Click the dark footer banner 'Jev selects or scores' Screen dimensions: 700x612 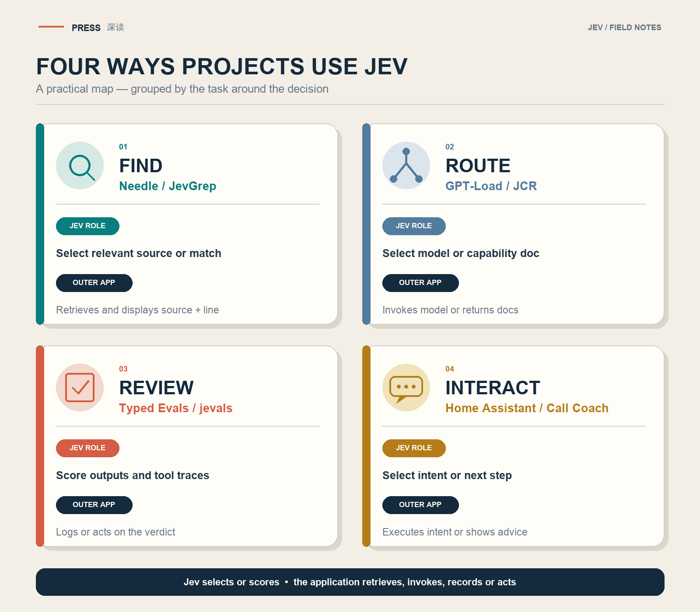point(350,582)
